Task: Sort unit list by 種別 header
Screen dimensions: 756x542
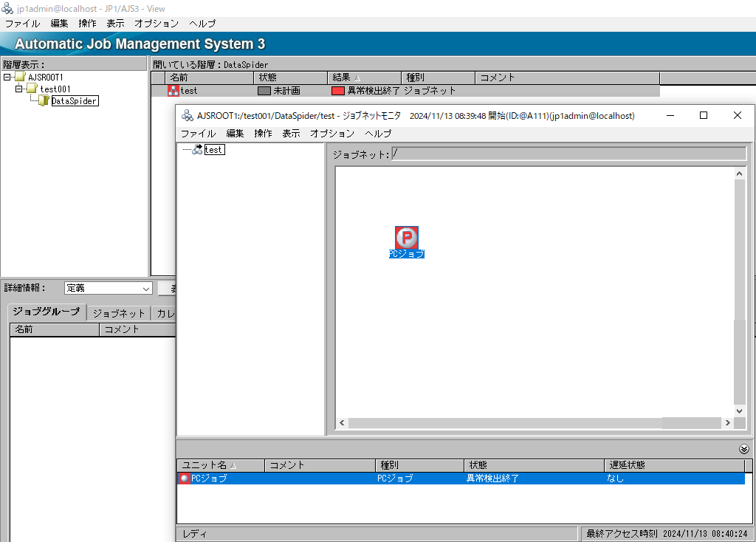Action: pos(419,465)
